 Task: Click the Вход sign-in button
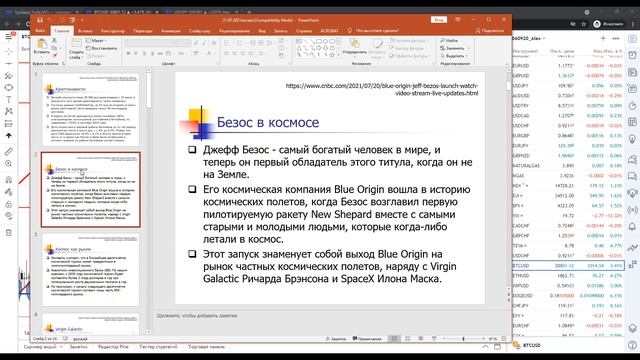[439, 20]
